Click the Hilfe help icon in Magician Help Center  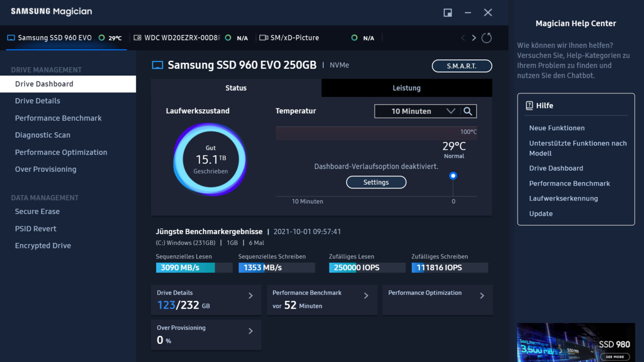pyautogui.click(x=529, y=105)
